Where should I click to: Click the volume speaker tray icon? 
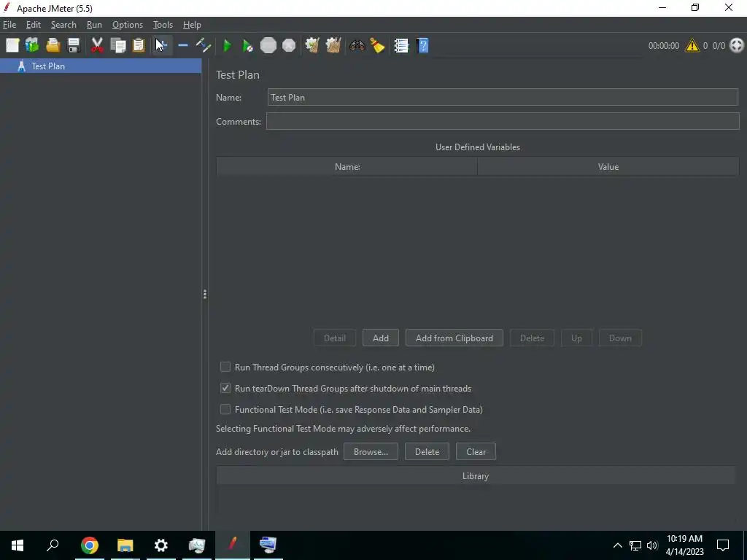[652, 545]
